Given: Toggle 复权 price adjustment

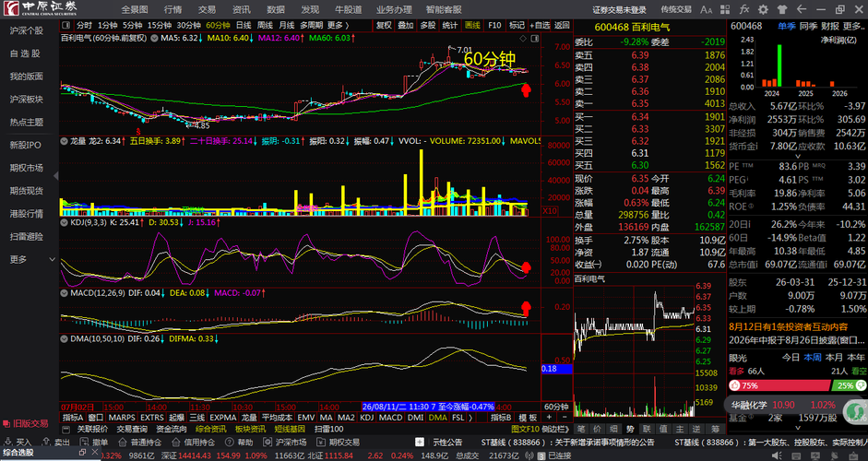Looking at the screenshot, I should 384,26.
